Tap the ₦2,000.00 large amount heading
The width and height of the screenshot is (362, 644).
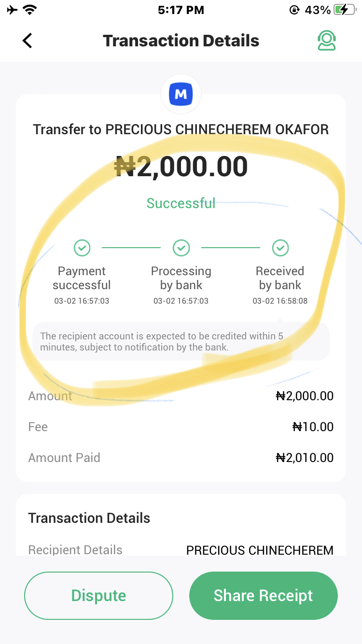click(x=181, y=167)
